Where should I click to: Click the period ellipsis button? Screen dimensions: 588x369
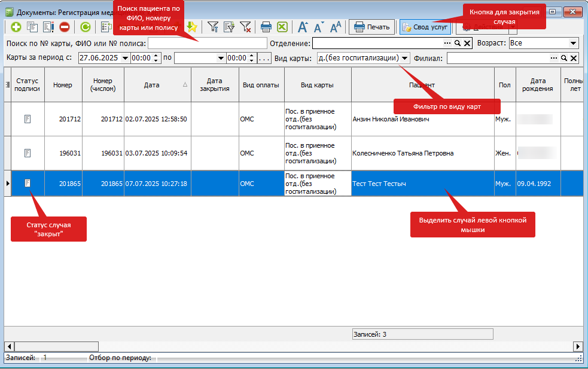[x=264, y=58]
